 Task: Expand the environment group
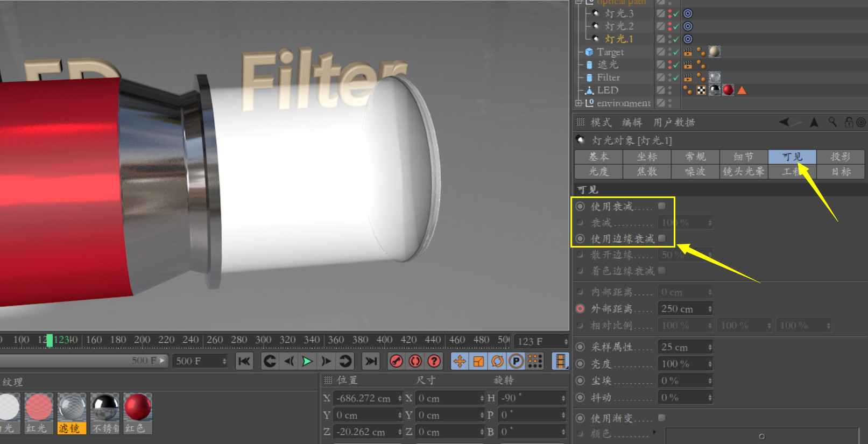tap(578, 103)
